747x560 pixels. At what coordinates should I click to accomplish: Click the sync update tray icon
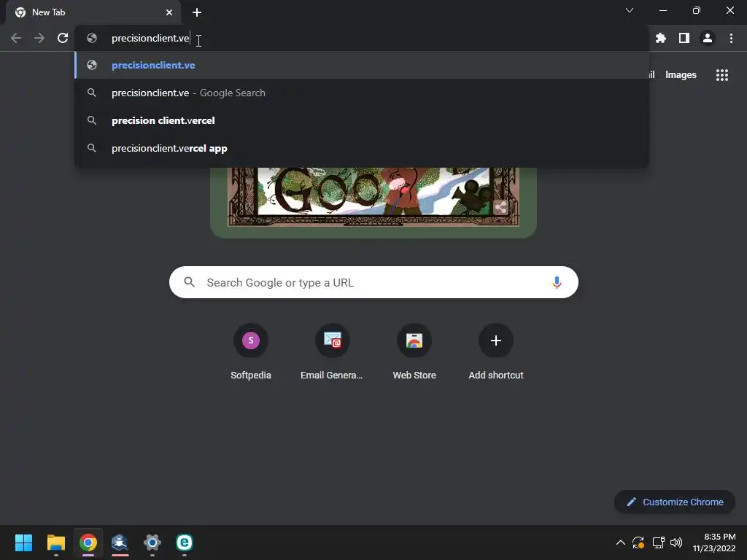pyautogui.click(x=638, y=542)
